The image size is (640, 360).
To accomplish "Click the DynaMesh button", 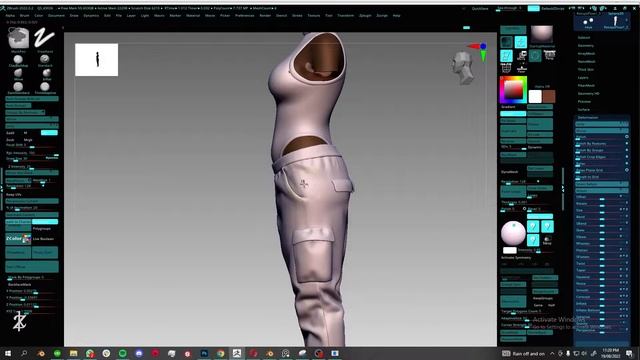I will click(x=509, y=172).
